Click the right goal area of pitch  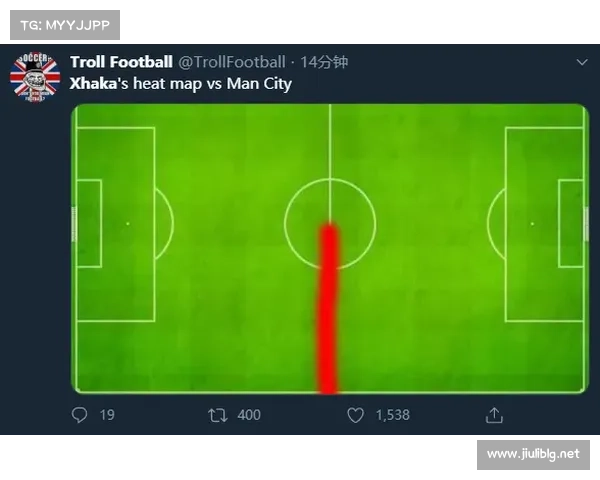[571, 224]
